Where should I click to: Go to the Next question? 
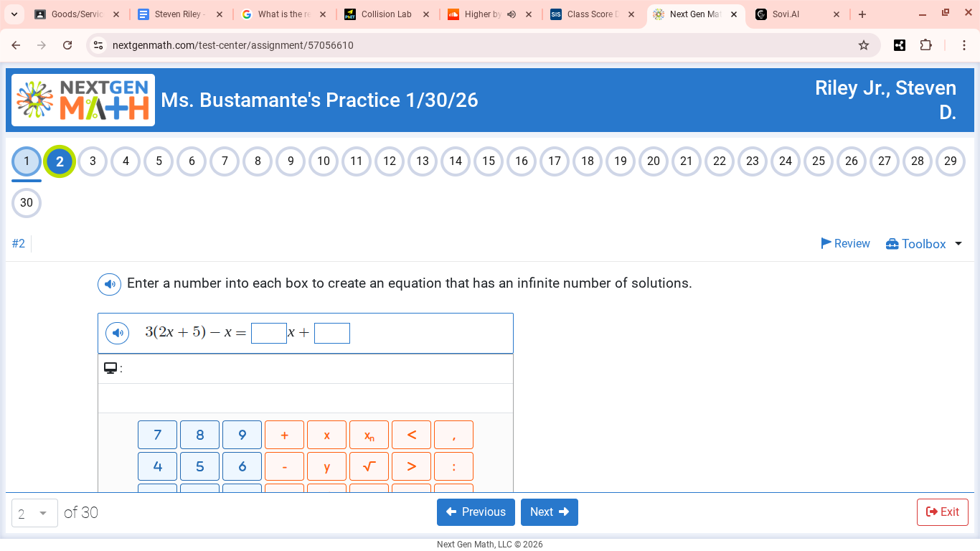point(549,512)
